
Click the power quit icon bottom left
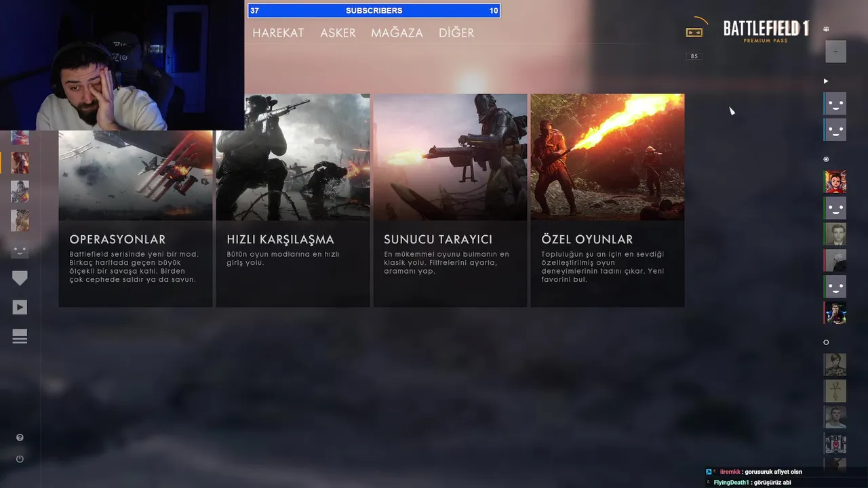coord(20,459)
